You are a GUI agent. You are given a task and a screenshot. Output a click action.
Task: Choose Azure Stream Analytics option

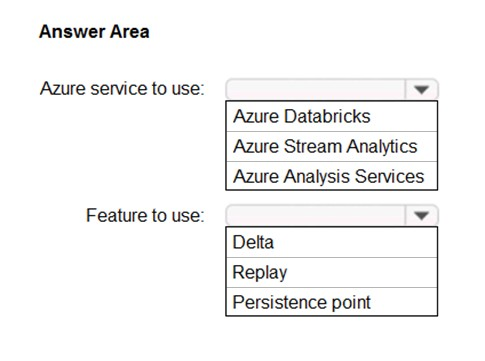click(x=332, y=146)
